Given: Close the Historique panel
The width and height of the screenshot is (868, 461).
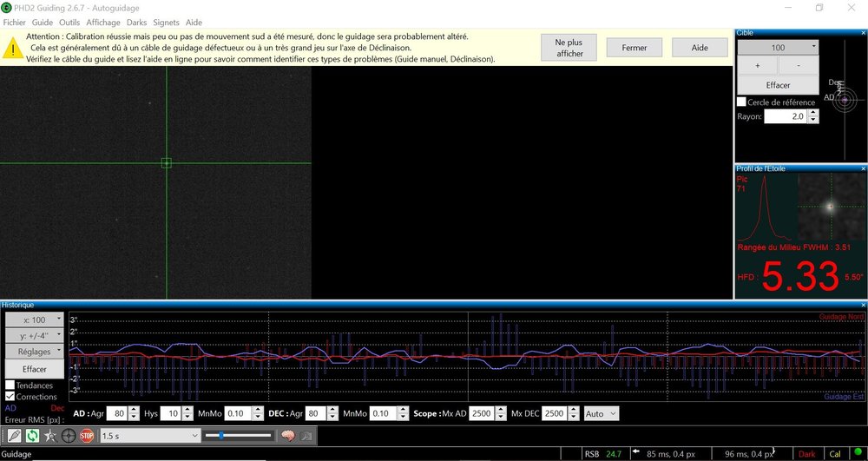Looking at the screenshot, I should pos(864,305).
